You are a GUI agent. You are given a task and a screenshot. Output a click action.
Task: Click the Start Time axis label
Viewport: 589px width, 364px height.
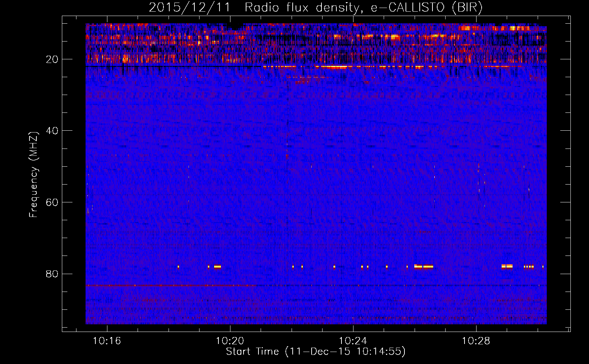click(316, 352)
